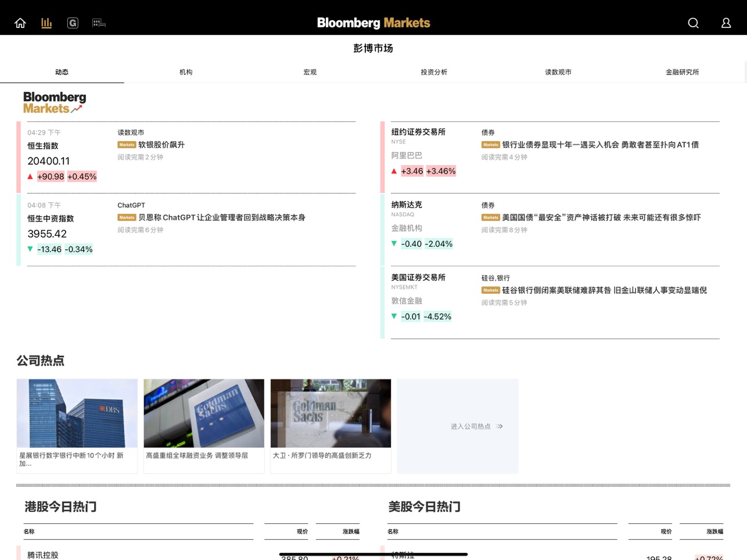Click the double chevron next to 进入公司热点
Viewport: 747px width, 560px height.
point(500,426)
